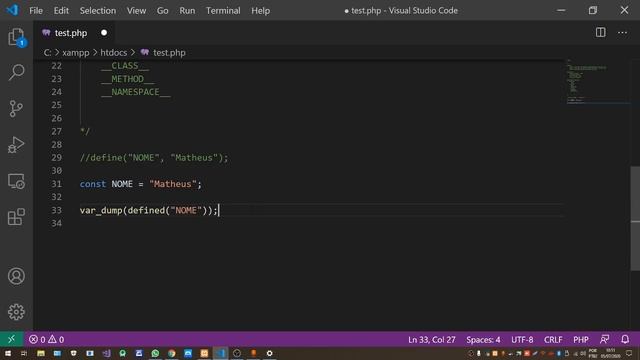The width and height of the screenshot is (640, 360).
Task: Open the Edit menu
Action: [x=61, y=11]
